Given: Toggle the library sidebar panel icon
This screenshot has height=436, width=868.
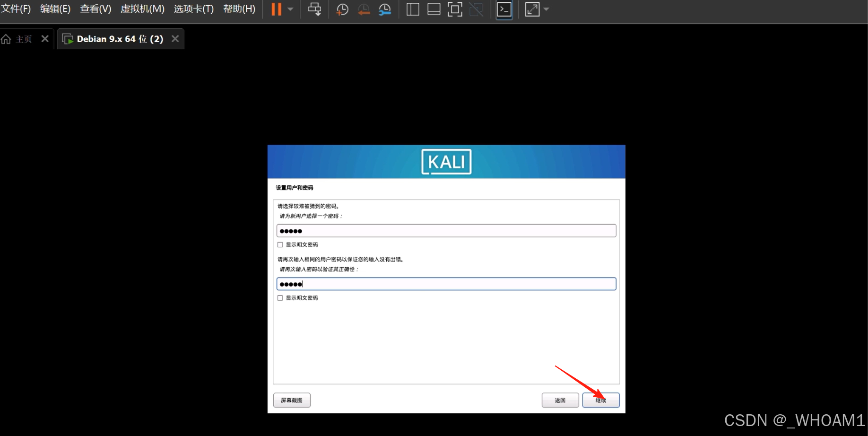Looking at the screenshot, I should [413, 9].
